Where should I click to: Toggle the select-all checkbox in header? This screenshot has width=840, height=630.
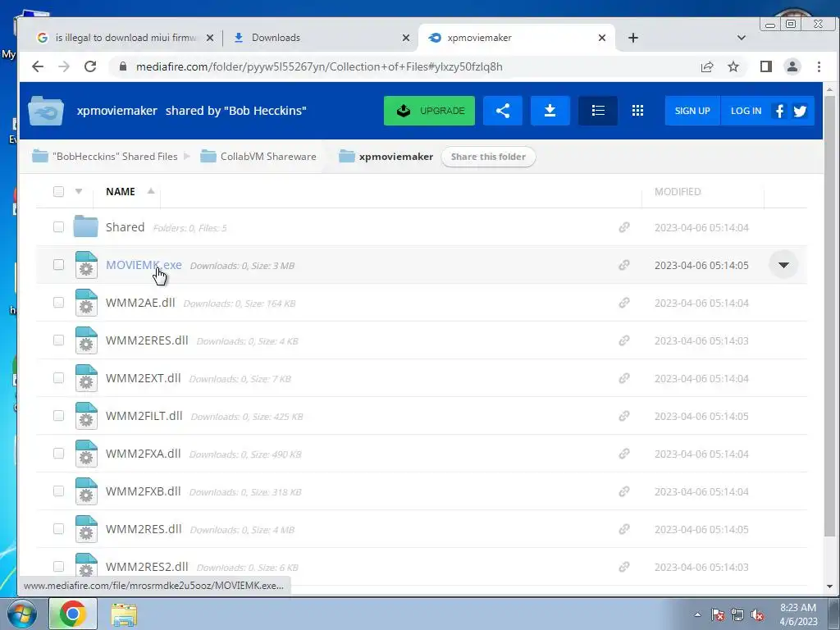coord(58,191)
